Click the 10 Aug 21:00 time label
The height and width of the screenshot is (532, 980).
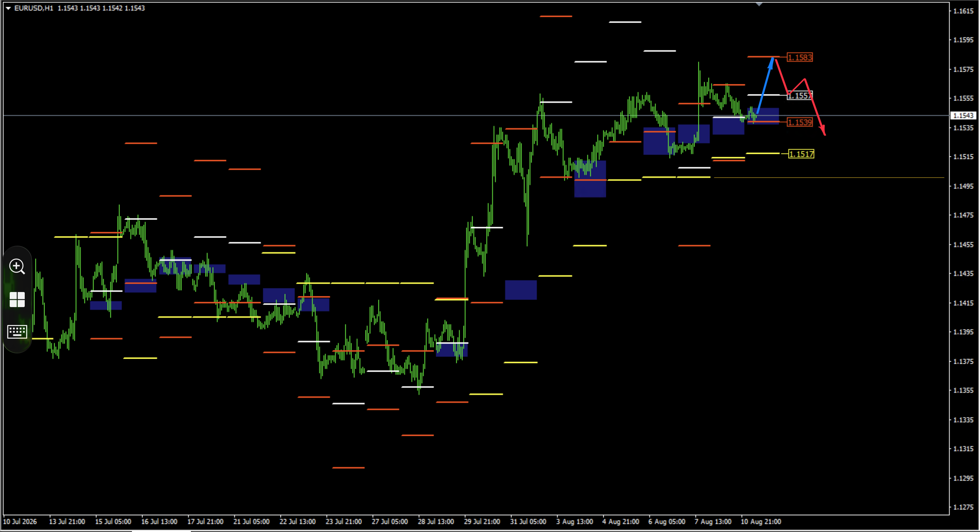761,522
